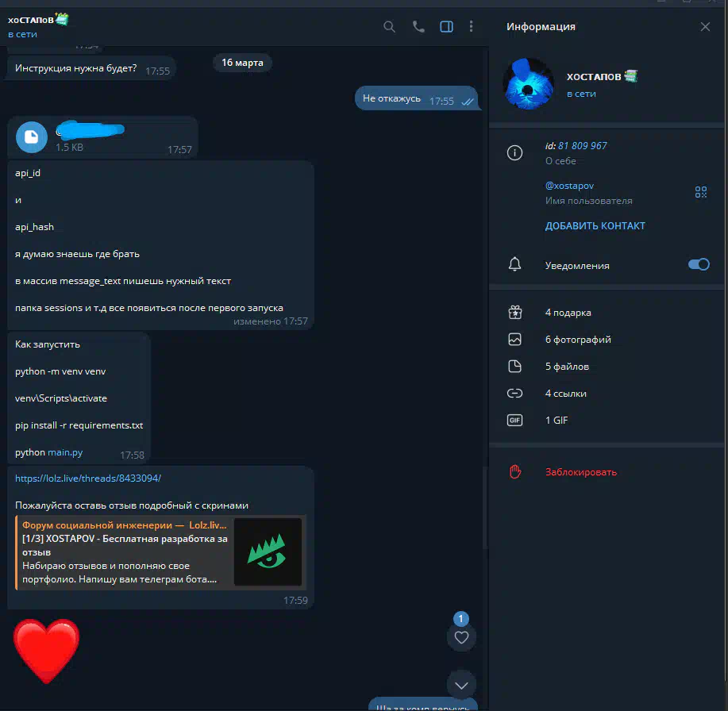Open the ХОСТАПОВ profile avatar
728x711 pixels.
point(528,84)
